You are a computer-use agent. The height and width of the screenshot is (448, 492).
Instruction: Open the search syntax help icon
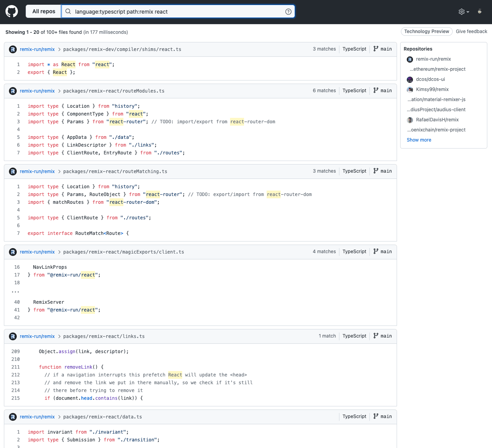point(288,12)
